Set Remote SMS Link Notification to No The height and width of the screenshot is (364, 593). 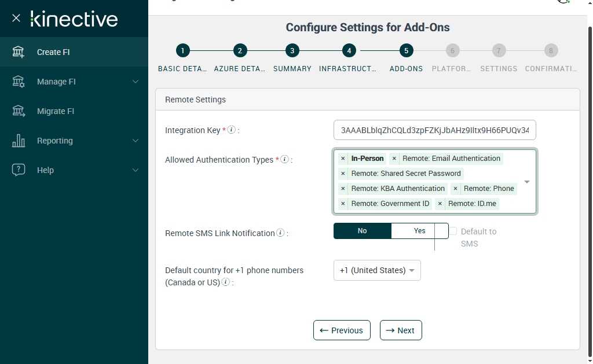[x=363, y=231]
